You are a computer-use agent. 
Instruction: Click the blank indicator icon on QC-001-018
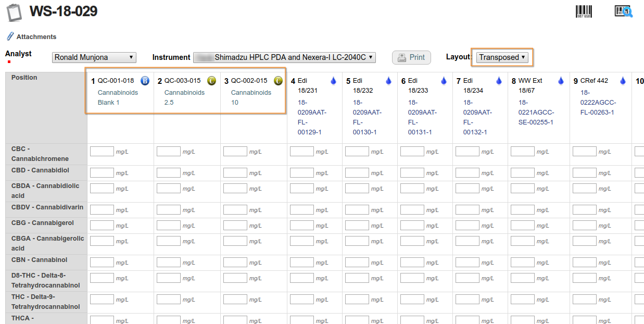pos(144,80)
